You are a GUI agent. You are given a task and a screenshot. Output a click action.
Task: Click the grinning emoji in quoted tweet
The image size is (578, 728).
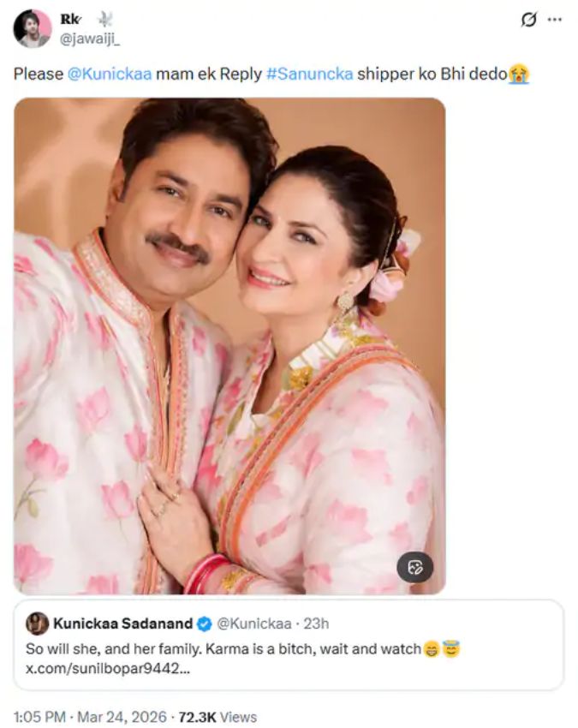pos(432,649)
